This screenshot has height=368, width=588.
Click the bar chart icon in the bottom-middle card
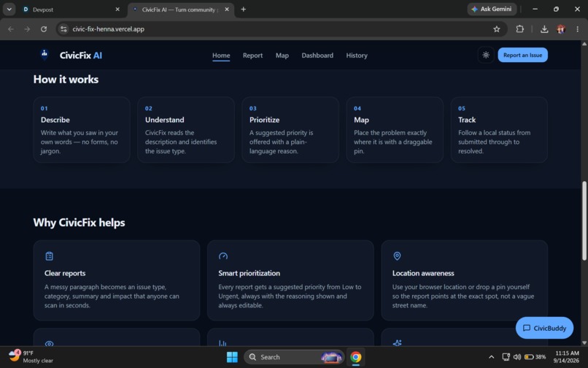(223, 343)
